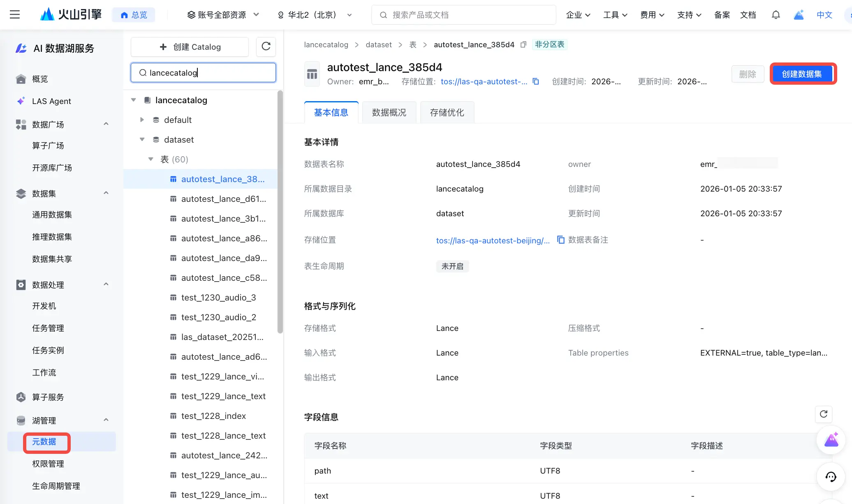Image resolution: width=852 pixels, height=504 pixels.
Task: Copy storage location in basic details
Action: click(560, 240)
